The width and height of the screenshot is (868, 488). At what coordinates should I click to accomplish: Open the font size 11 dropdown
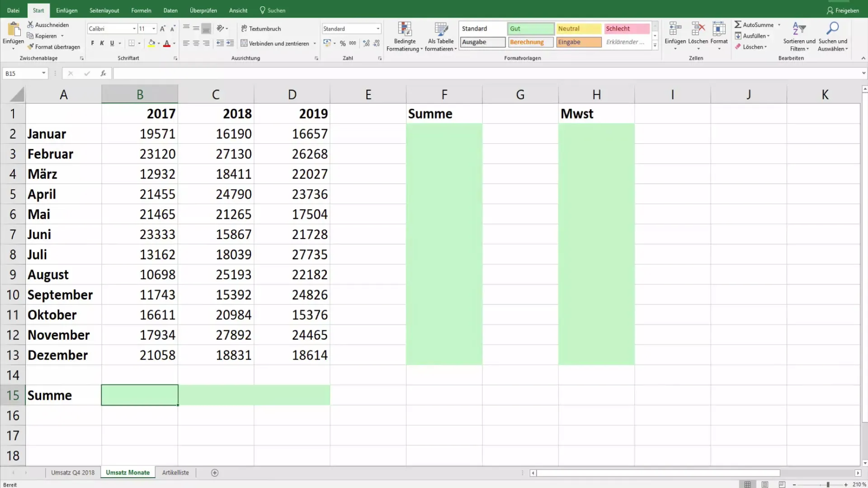[154, 28]
